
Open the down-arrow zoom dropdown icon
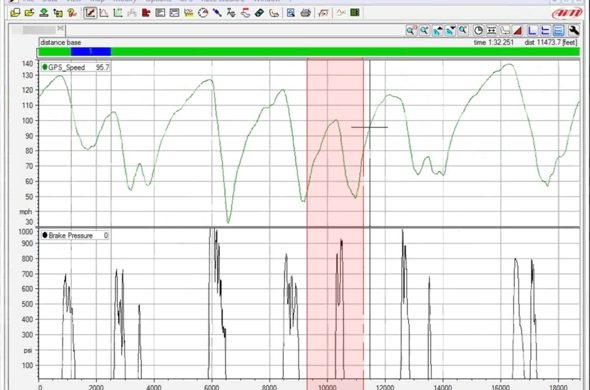point(450,30)
